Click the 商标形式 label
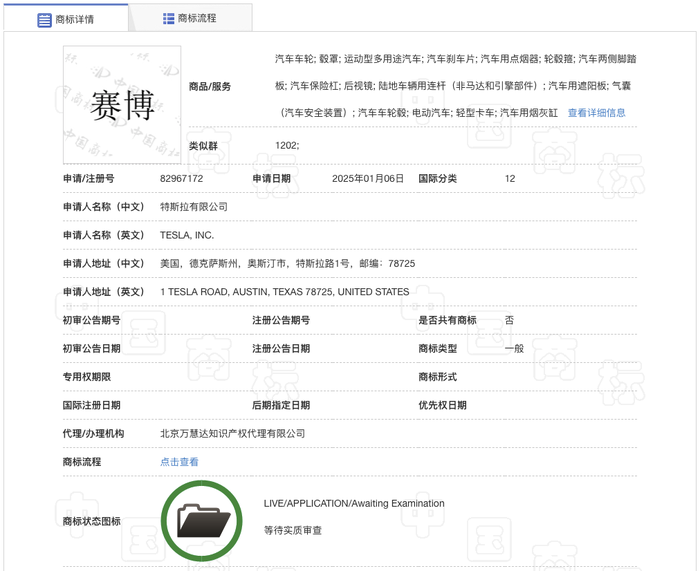700x571 pixels. (438, 377)
